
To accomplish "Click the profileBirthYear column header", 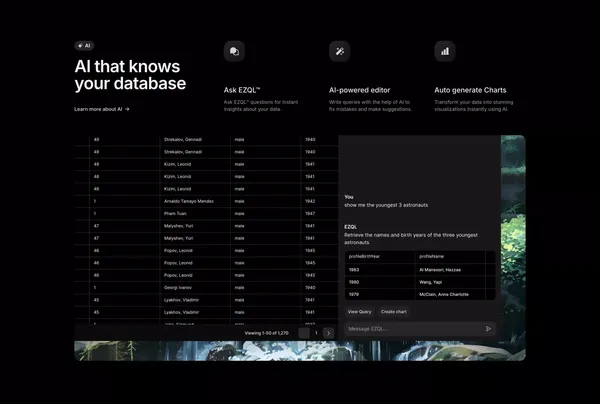I will pyautogui.click(x=380, y=256).
